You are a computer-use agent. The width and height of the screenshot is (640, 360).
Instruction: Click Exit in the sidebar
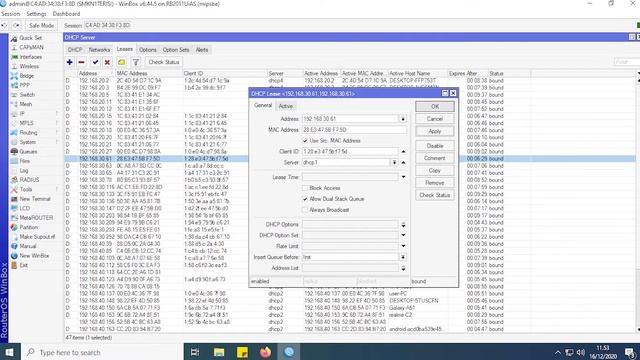pyautogui.click(x=24, y=265)
